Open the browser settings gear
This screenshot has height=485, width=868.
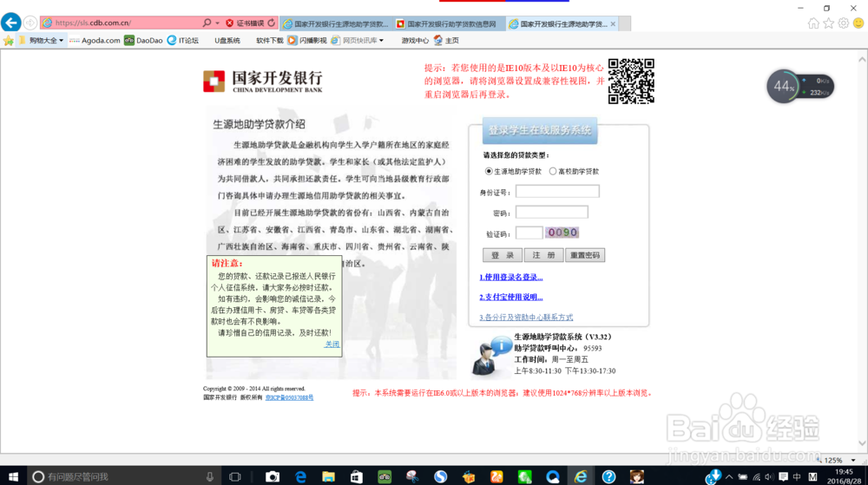click(x=843, y=23)
